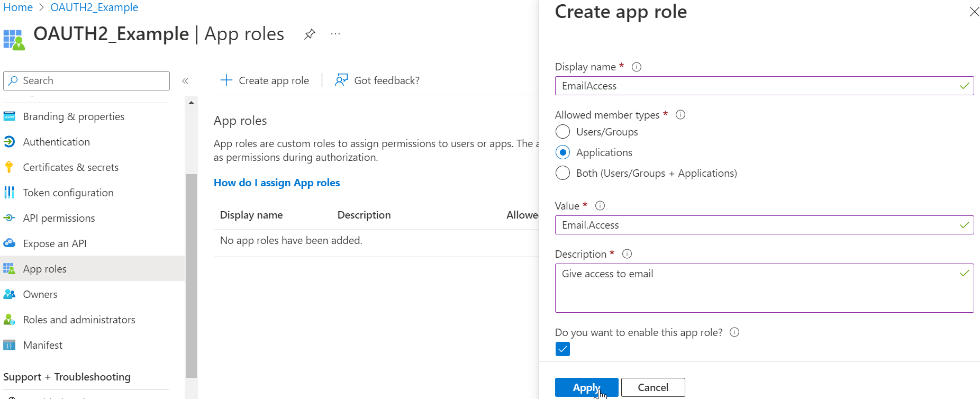Select Both (Users/Groups + Applications) option
Image resolution: width=980 pixels, height=399 pixels.
[563, 173]
